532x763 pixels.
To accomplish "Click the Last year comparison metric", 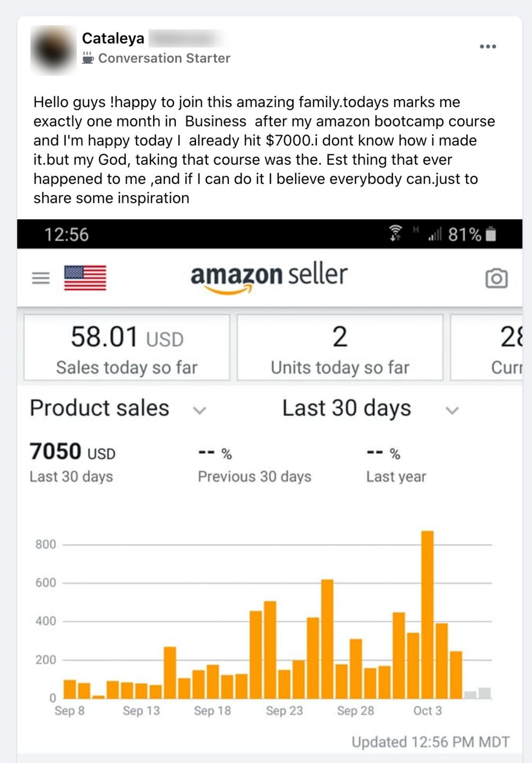I will pos(396,464).
